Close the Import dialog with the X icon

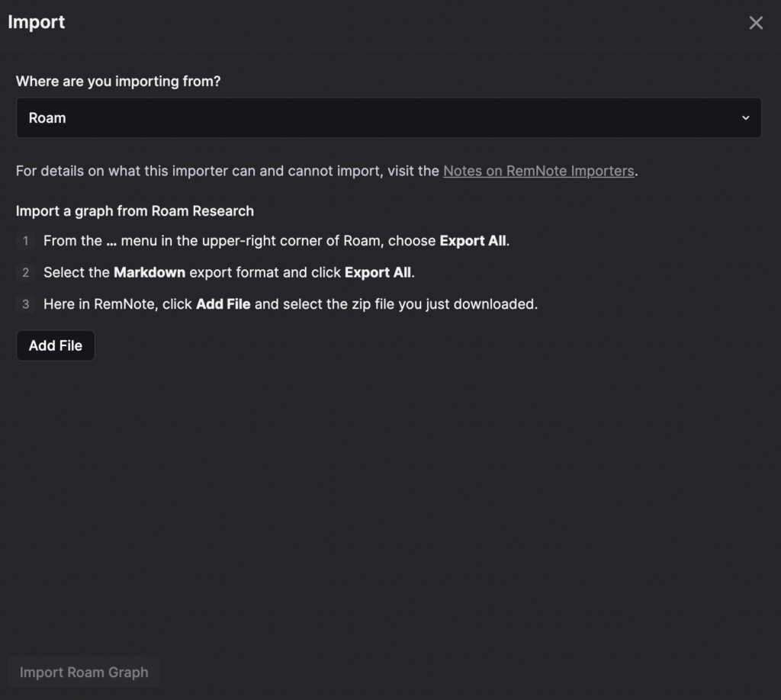(x=756, y=23)
